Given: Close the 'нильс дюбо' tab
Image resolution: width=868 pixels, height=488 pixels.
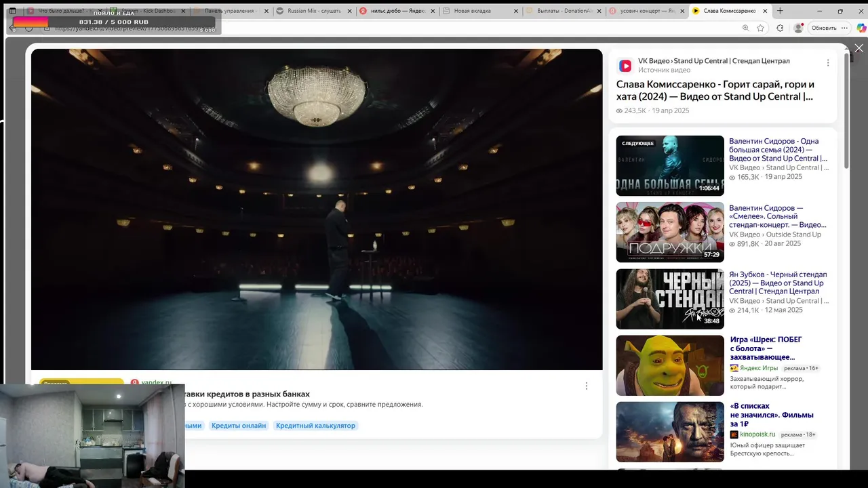Looking at the screenshot, I should (433, 11).
